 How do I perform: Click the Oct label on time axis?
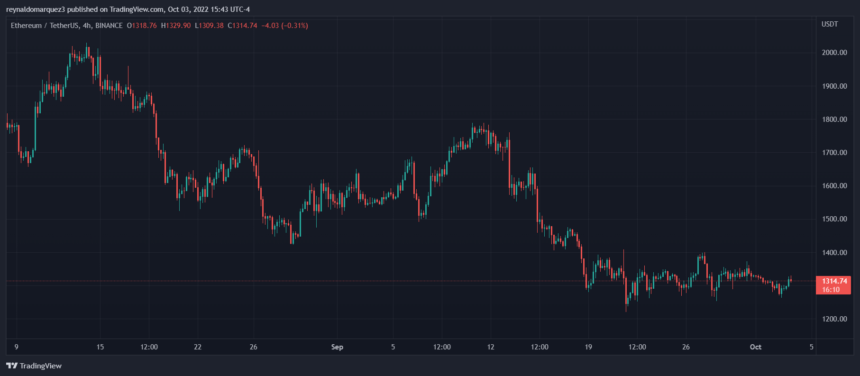pos(756,347)
